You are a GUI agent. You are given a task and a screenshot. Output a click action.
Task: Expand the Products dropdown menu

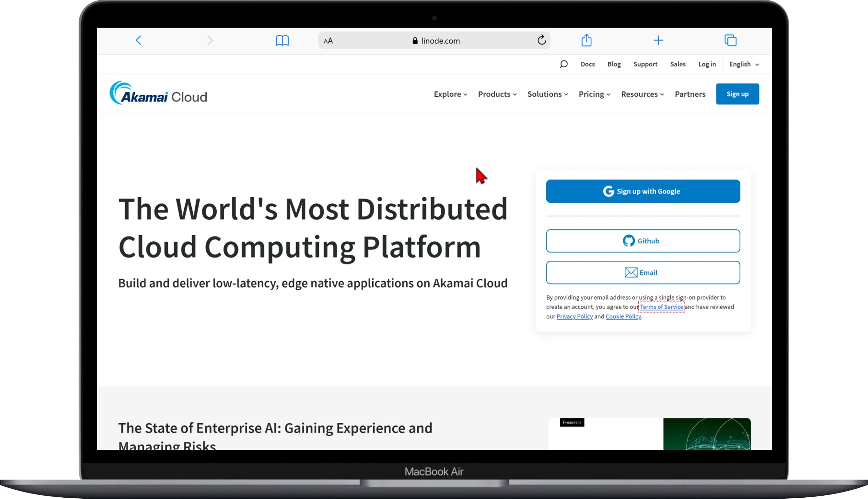[x=497, y=94]
